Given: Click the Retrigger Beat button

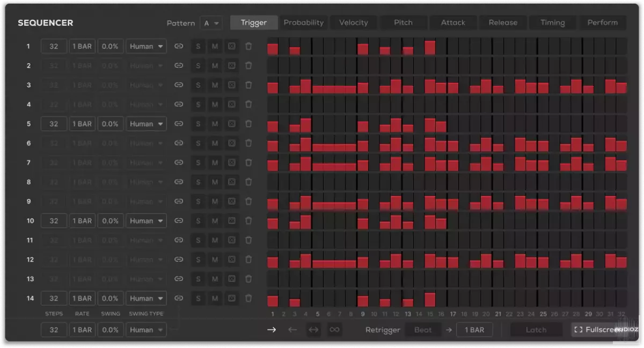Looking at the screenshot, I should click(x=423, y=330).
